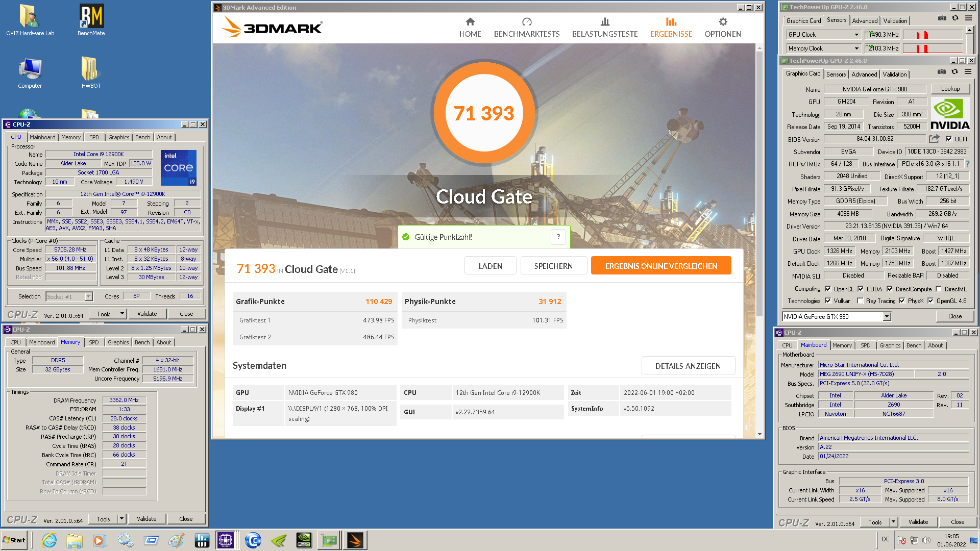Open the NVIDIA GeForce GTX 980 card selector dropdown
Image resolution: width=980 pixels, height=551 pixels.
887,316
